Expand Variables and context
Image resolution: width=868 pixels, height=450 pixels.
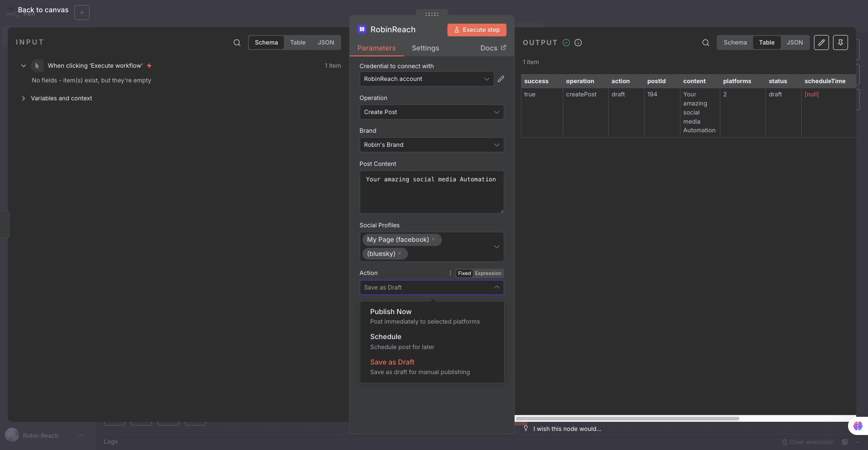click(x=24, y=99)
